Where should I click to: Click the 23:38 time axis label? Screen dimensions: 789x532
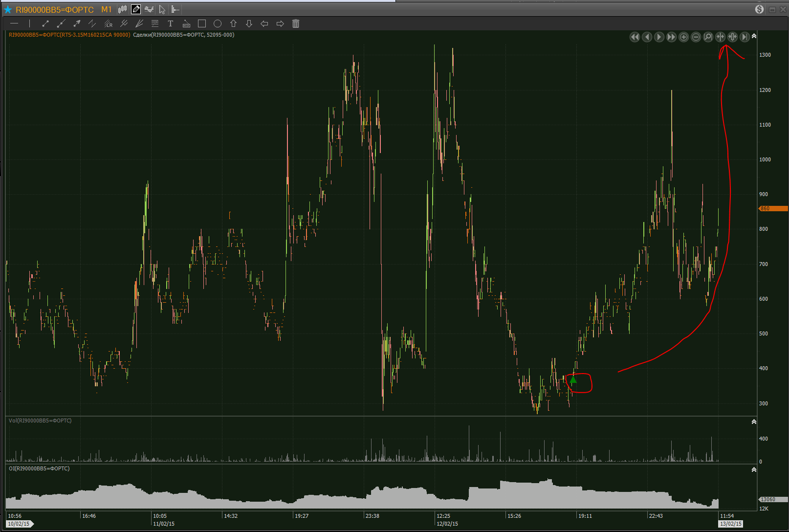pyautogui.click(x=373, y=516)
